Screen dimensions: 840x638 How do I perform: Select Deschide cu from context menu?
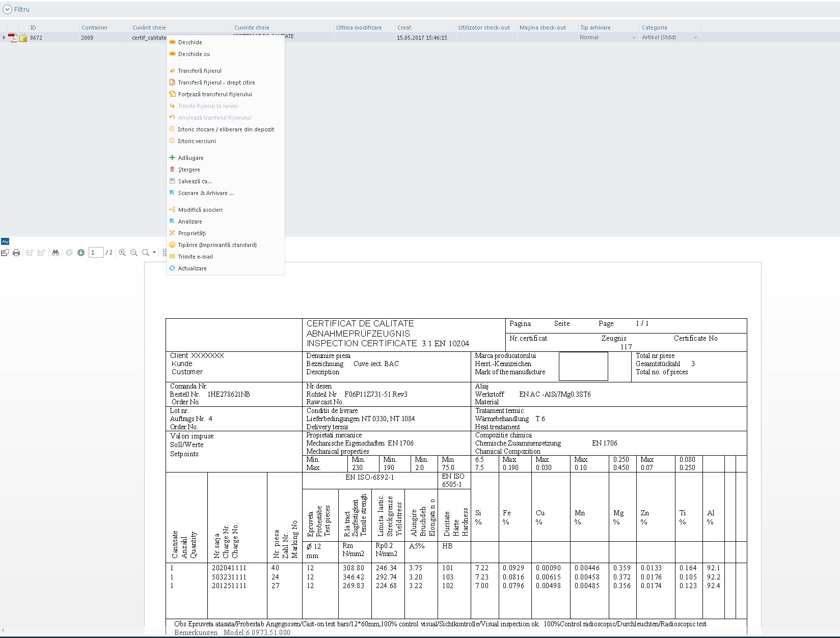click(x=194, y=54)
